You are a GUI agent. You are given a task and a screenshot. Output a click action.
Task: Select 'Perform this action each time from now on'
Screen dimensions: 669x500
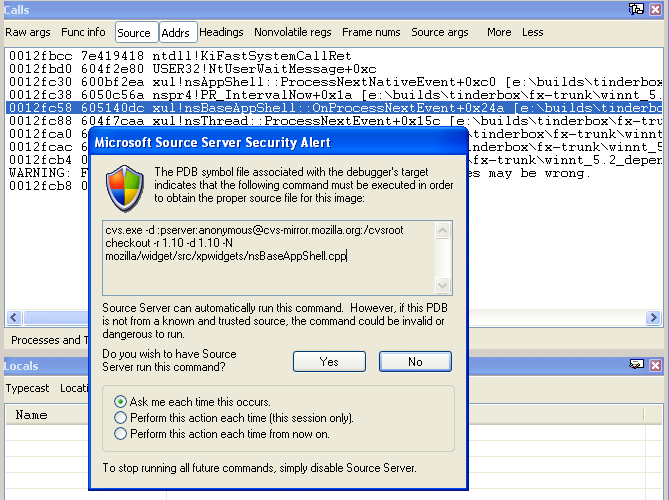pyautogui.click(x=121, y=433)
